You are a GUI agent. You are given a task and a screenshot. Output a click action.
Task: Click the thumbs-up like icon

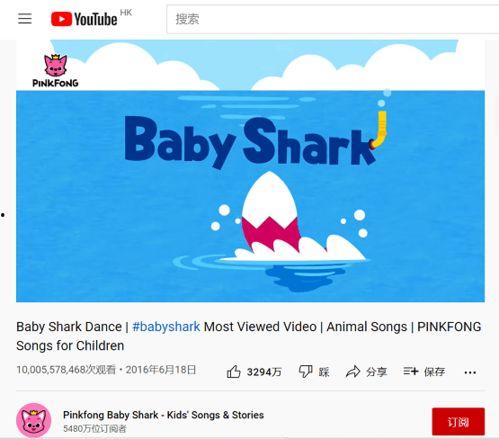(x=234, y=371)
